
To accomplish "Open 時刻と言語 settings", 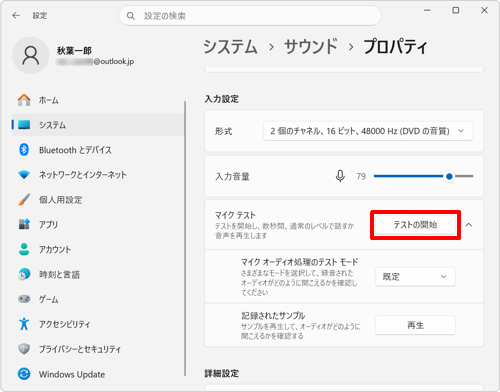I will click(97, 274).
